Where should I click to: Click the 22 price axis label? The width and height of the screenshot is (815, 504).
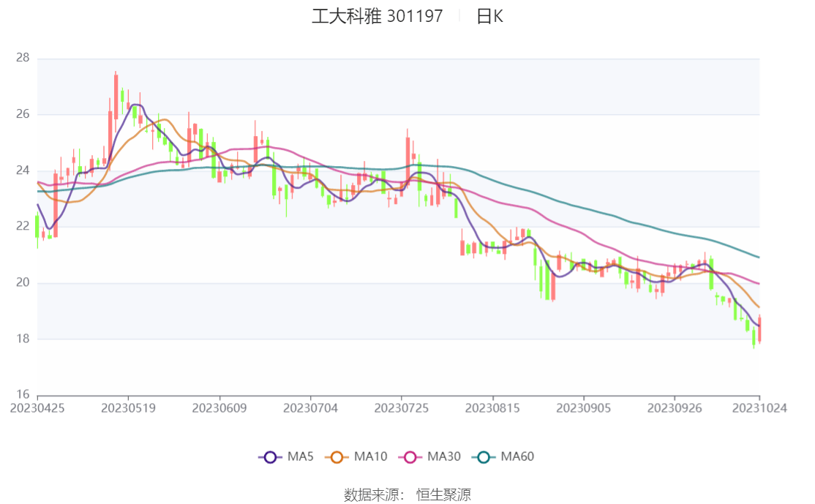(x=23, y=227)
